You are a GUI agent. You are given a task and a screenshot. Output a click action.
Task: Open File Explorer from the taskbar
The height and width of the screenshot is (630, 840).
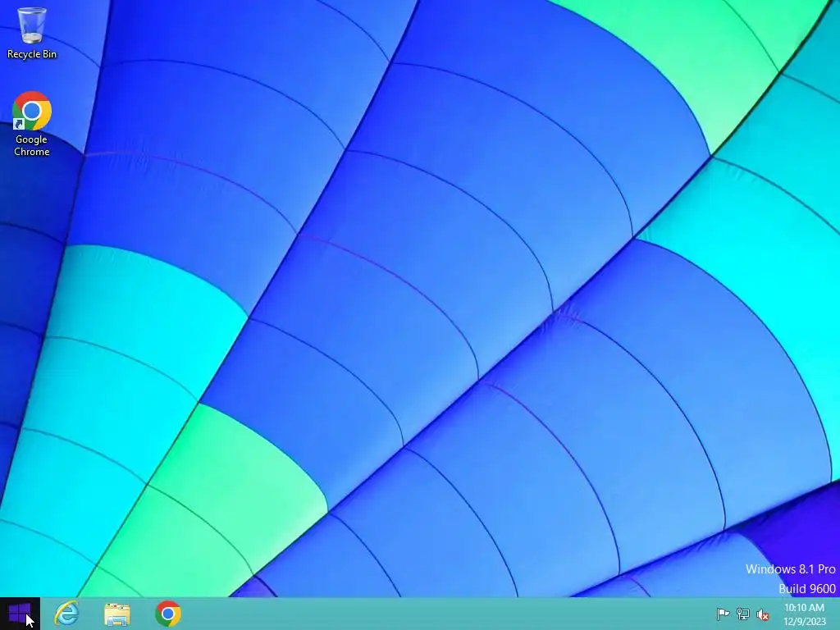[116, 614]
